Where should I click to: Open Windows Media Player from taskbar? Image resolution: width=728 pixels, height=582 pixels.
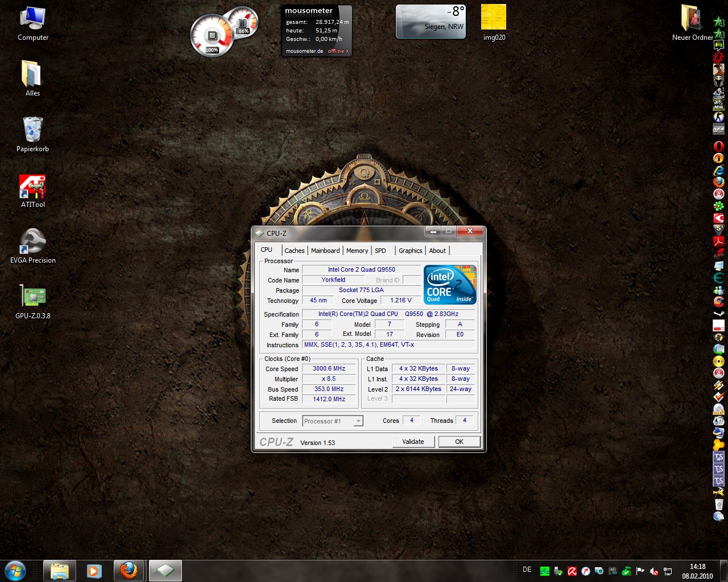click(x=94, y=571)
